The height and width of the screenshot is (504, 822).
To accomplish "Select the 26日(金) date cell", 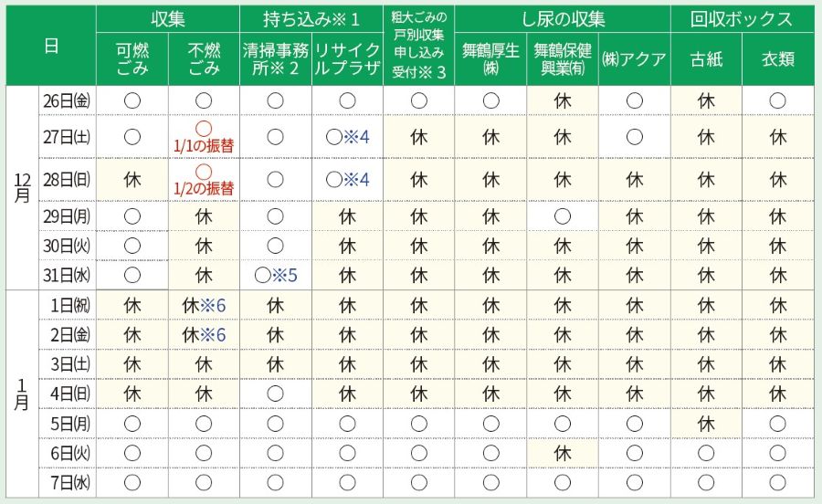I will point(68,101).
